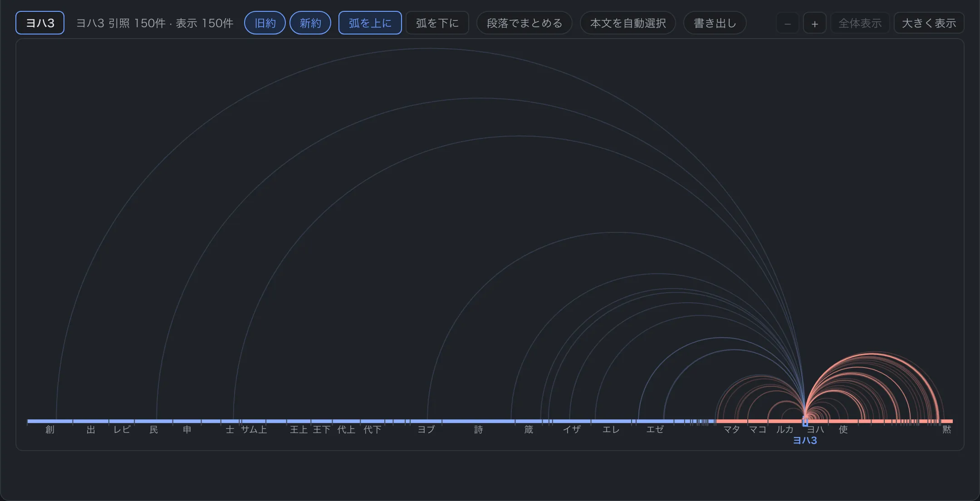980x501 pixels.
Task: Zoom out with the minus button
Action: tap(788, 23)
